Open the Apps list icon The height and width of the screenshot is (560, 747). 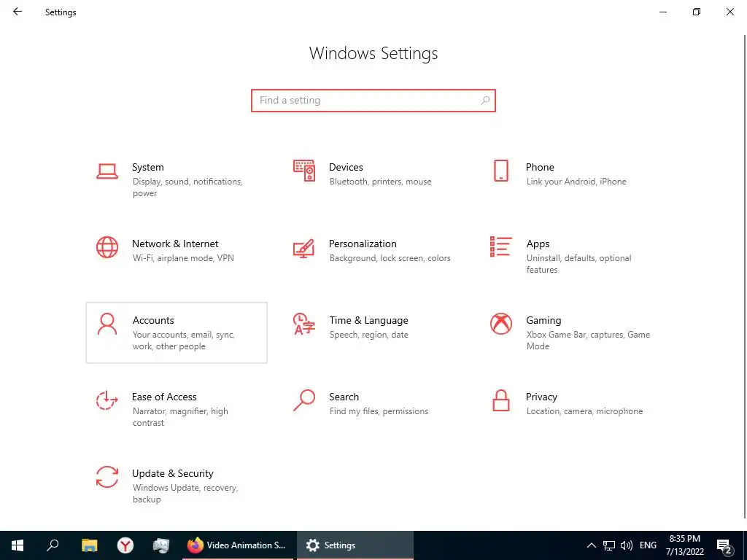pyautogui.click(x=501, y=246)
